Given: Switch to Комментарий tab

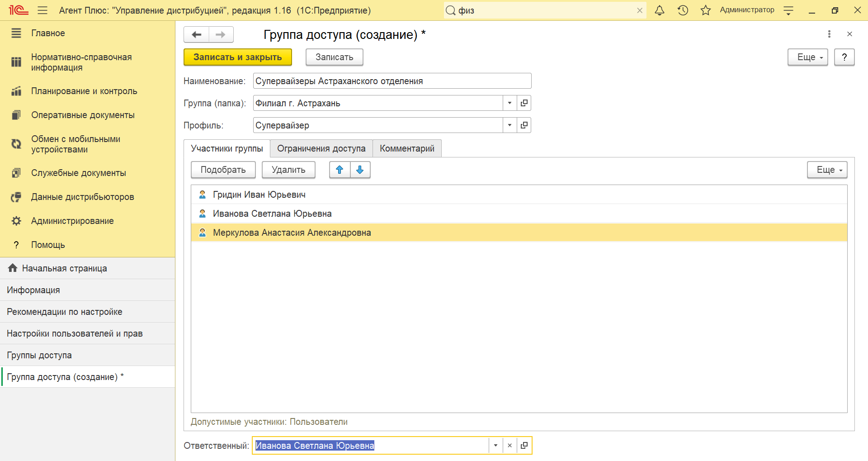Looking at the screenshot, I should (x=407, y=148).
